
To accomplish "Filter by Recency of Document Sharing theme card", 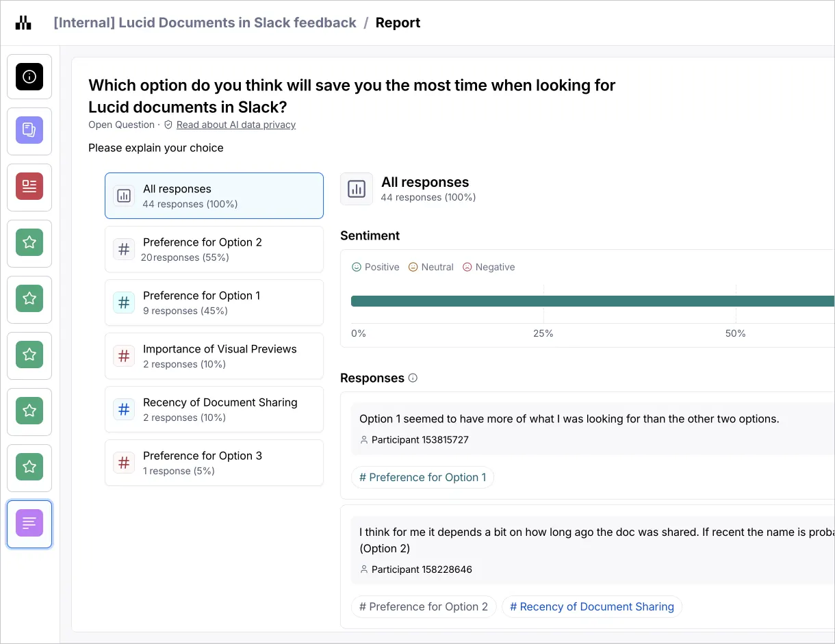I will [x=214, y=409].
